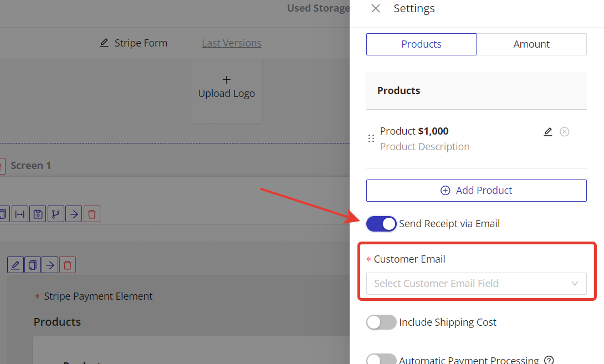Open the Last Versions link
The image size is (604, 364).
(231, 43)
